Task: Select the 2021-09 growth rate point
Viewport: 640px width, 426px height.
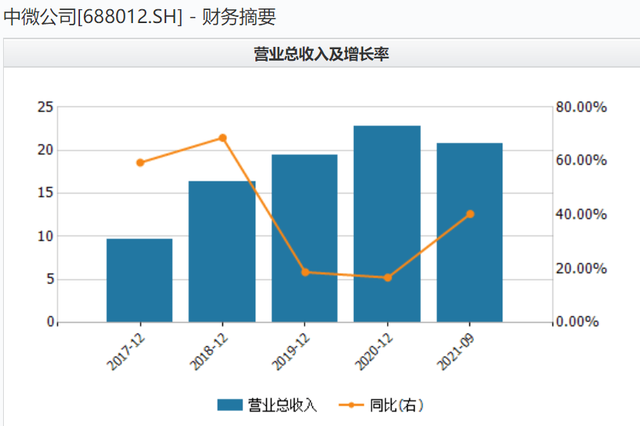Action: 470,214
